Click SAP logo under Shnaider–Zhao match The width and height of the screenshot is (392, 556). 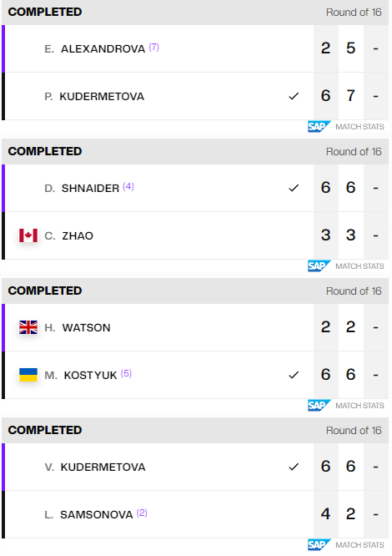click(x=319, y=266)
